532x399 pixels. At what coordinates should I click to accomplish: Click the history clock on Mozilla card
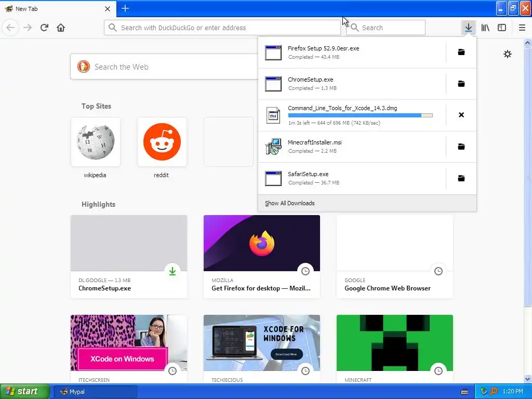(305, 271)
